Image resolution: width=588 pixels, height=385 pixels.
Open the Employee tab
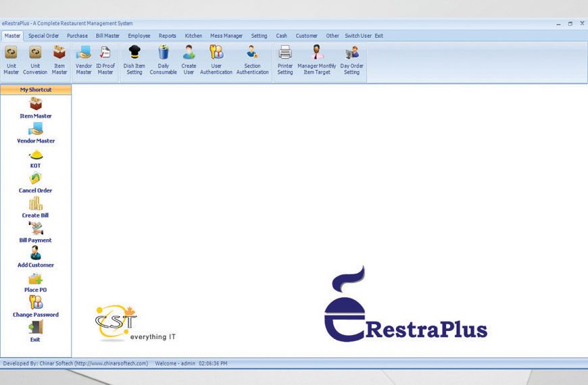pyautogui.click(x=139, y=36)
